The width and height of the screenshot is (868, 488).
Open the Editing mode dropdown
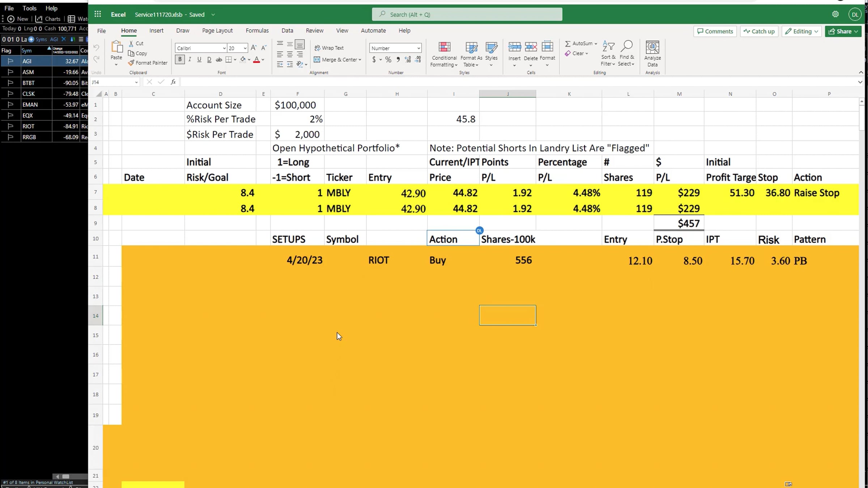(801, 31)
